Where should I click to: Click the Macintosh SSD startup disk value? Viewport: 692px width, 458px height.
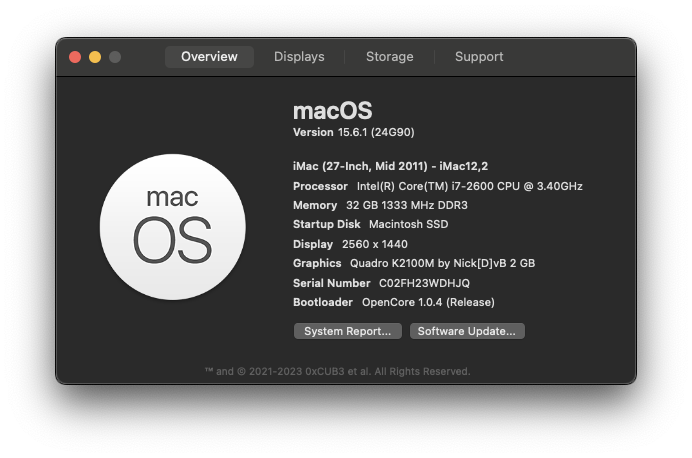tap(409, 224)
